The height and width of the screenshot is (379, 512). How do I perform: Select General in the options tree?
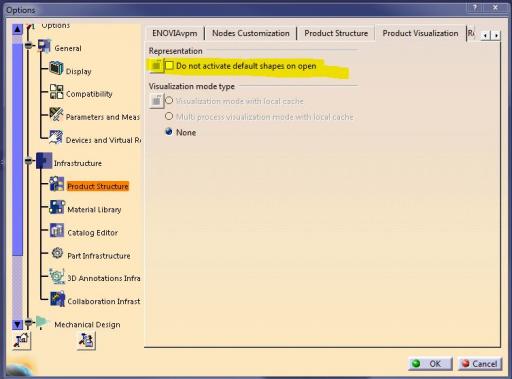68,49
